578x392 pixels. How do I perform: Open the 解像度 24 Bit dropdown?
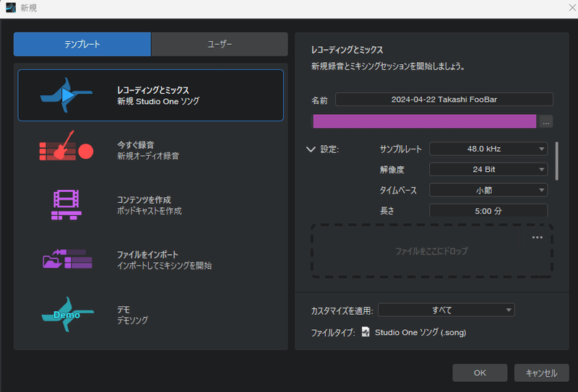[488, 170]
